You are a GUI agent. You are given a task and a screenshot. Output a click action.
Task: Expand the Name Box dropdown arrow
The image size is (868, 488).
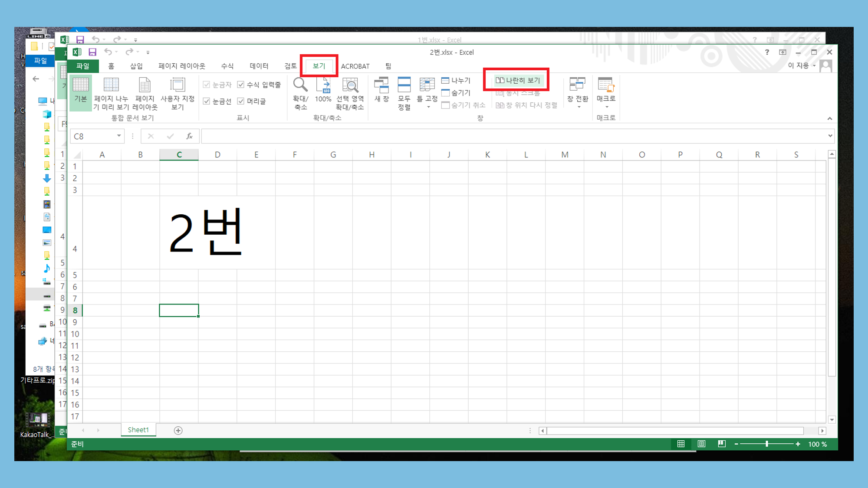(118, 136)
